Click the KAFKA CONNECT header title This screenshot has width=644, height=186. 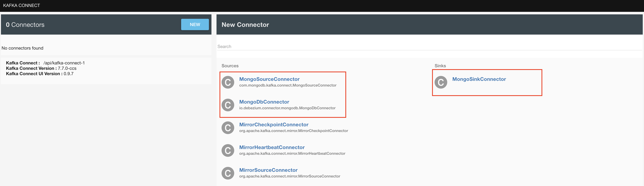coord(21,6)
